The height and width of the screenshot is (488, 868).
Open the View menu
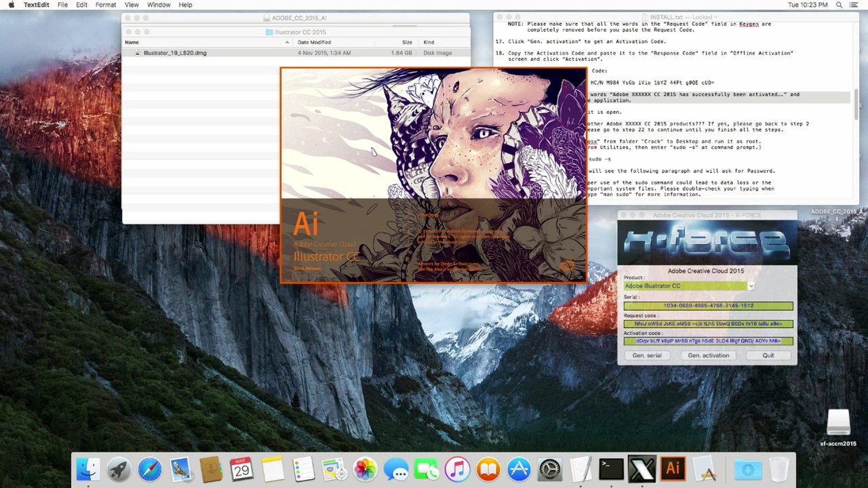[x=132, y=5]
